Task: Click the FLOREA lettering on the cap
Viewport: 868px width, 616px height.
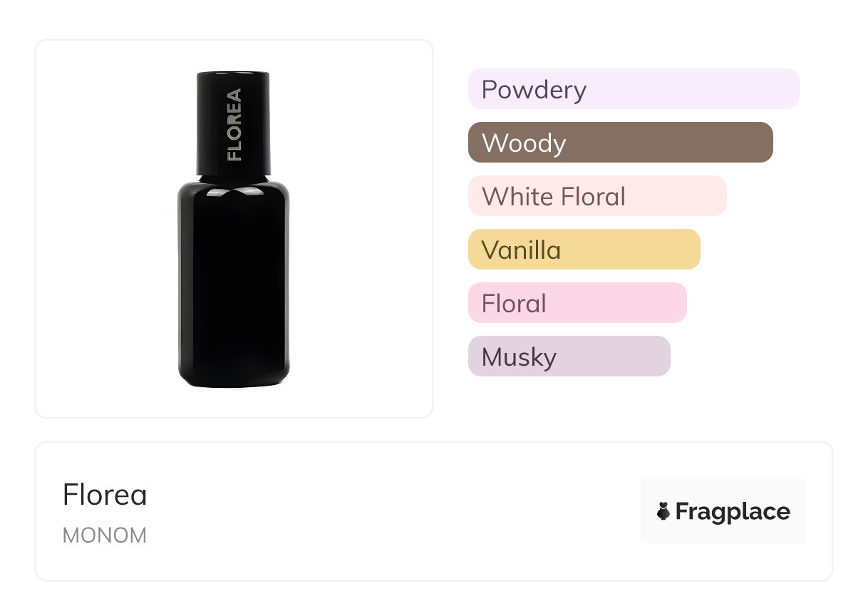Action: 234,124
